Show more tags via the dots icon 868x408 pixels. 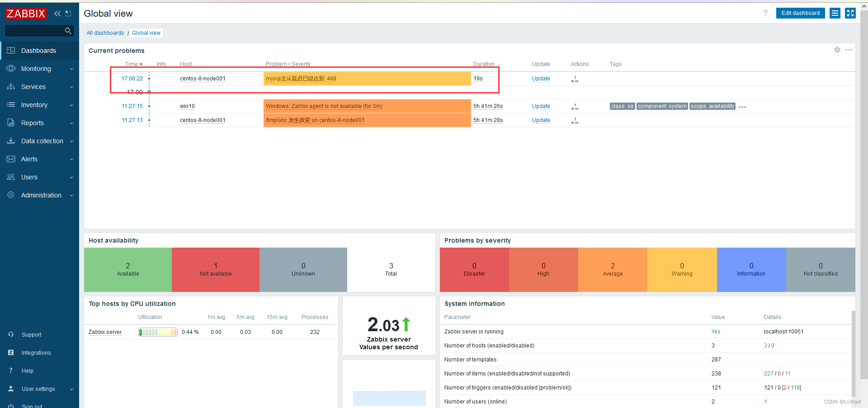[742, 107]
